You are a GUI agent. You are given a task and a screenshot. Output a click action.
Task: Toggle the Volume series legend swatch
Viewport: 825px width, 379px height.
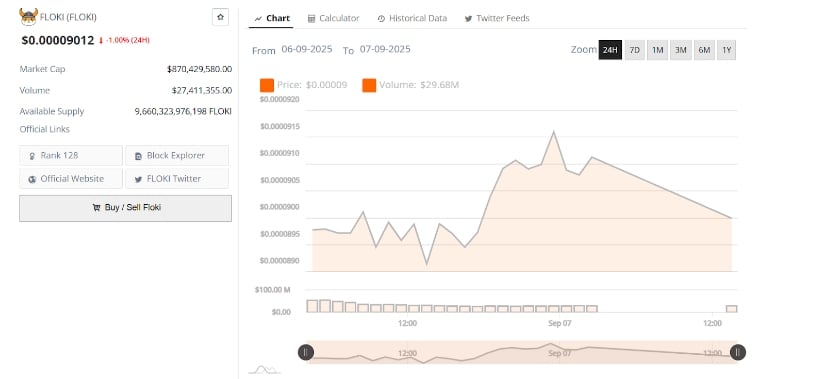tap(369, 85)
